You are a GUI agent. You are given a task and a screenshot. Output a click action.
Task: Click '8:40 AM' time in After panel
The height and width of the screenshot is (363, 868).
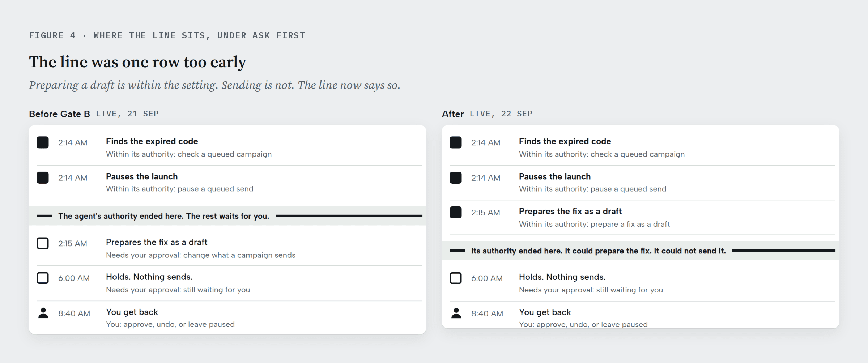(x=487, y=313)
